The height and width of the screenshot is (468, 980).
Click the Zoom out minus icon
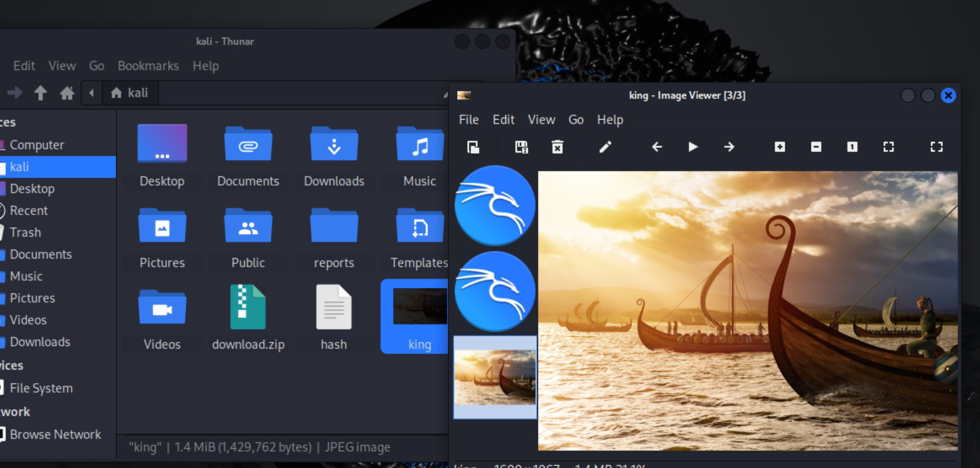pyautogui.click(x=816, y=147)
